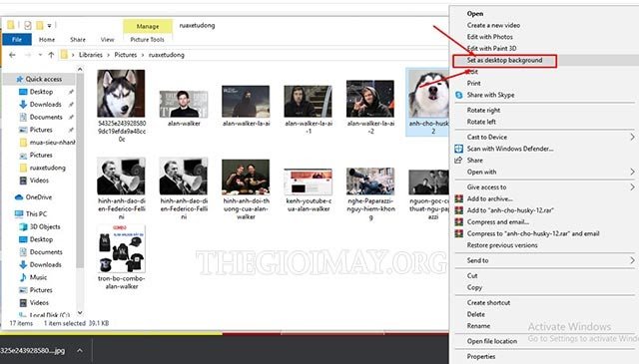Click WinRAR icon beside Add to anh-cho-husky-12.rar
639x364 pixels.
[x=459, y=210]
